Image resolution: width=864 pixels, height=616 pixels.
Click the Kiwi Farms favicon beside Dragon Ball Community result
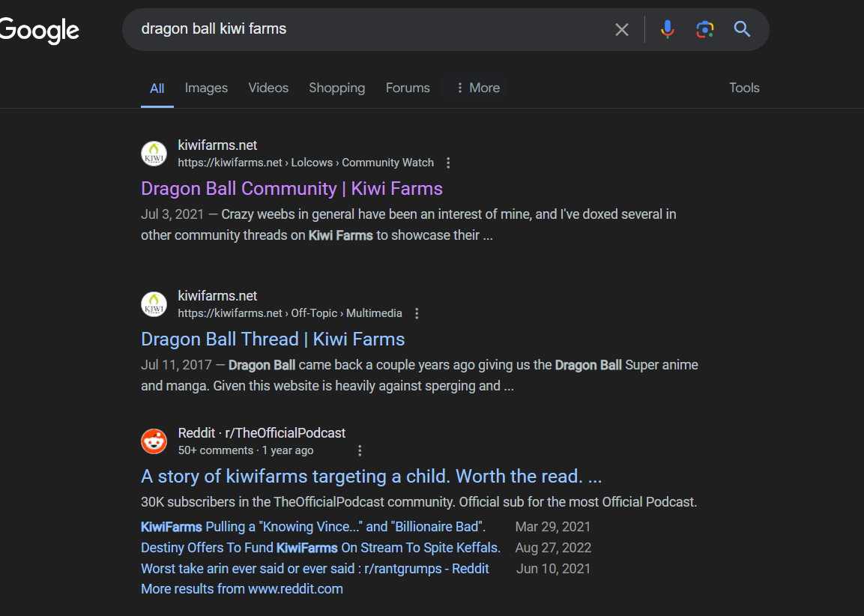point(154,154)
